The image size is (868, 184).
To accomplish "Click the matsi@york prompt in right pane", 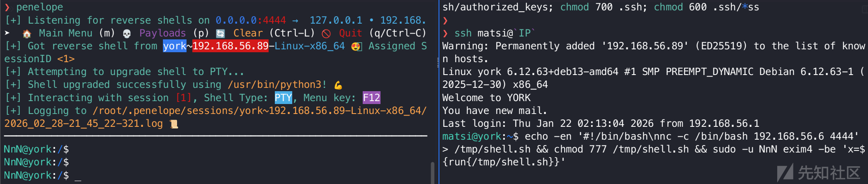I will pyautogui.click(x=480, y=136).
